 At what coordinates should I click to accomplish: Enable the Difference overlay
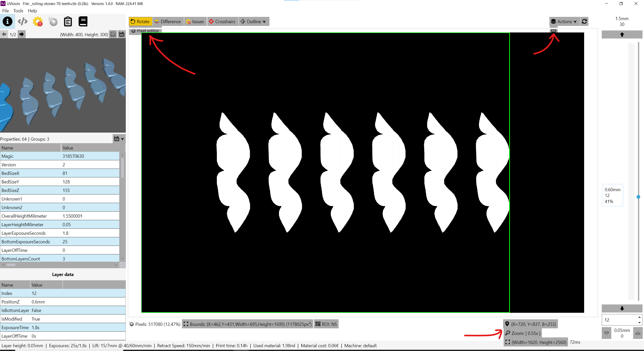coord(168,21)
